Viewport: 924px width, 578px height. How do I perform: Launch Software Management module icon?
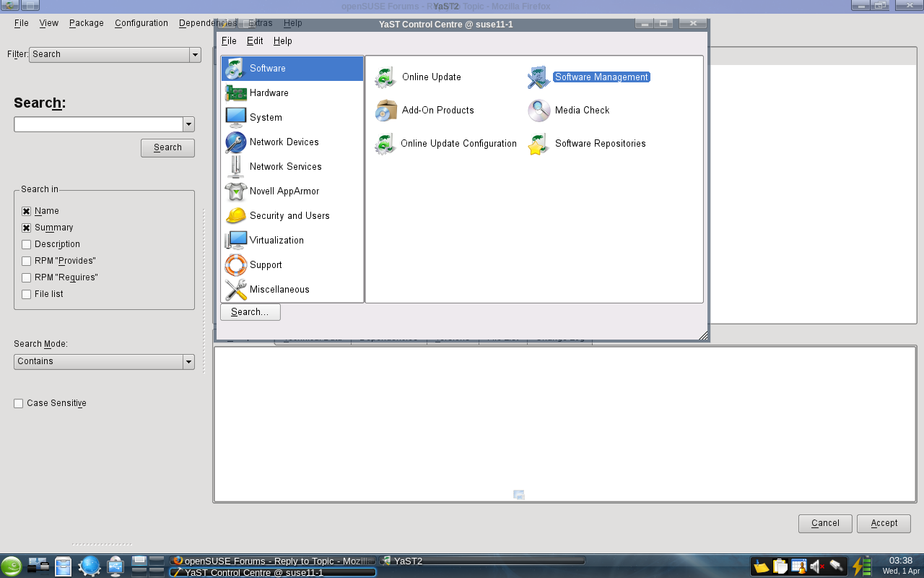point(539,77)
